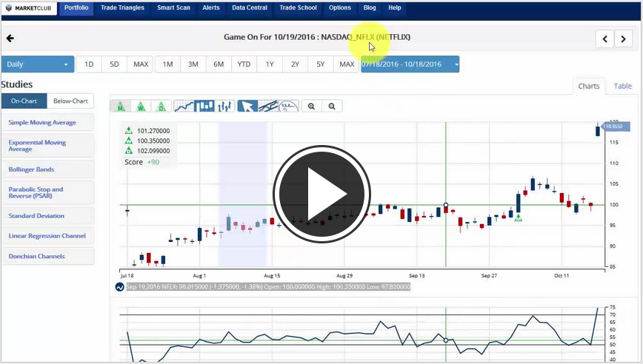Viewport: 643px width, 364px height.
Task: Select the 3M range button
Action: [193, 64]
